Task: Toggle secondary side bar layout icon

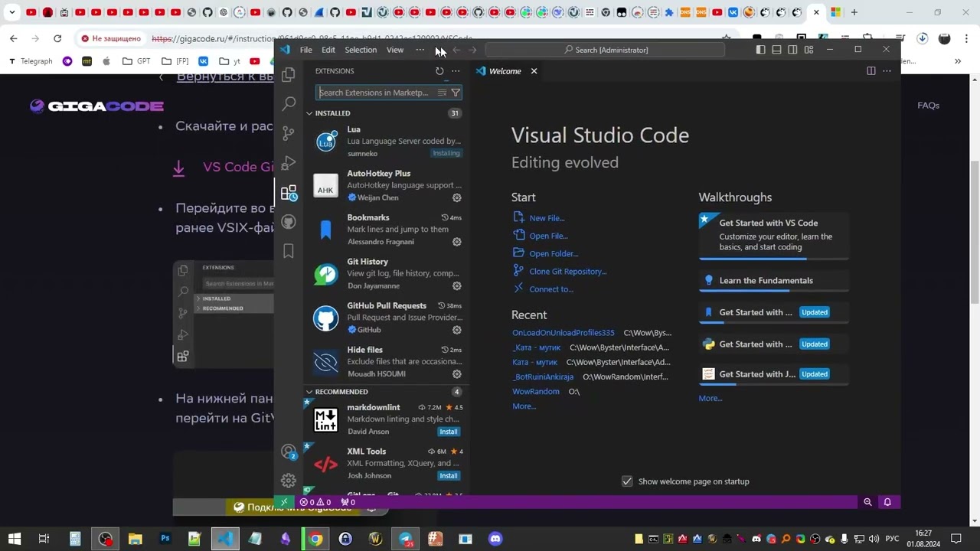Action: tap(792, 50)
